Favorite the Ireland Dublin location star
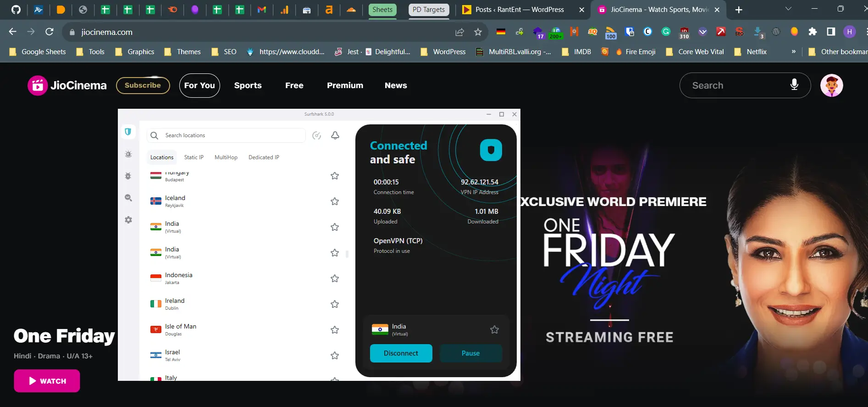This screenshot has width=868, height=407. 335,304
